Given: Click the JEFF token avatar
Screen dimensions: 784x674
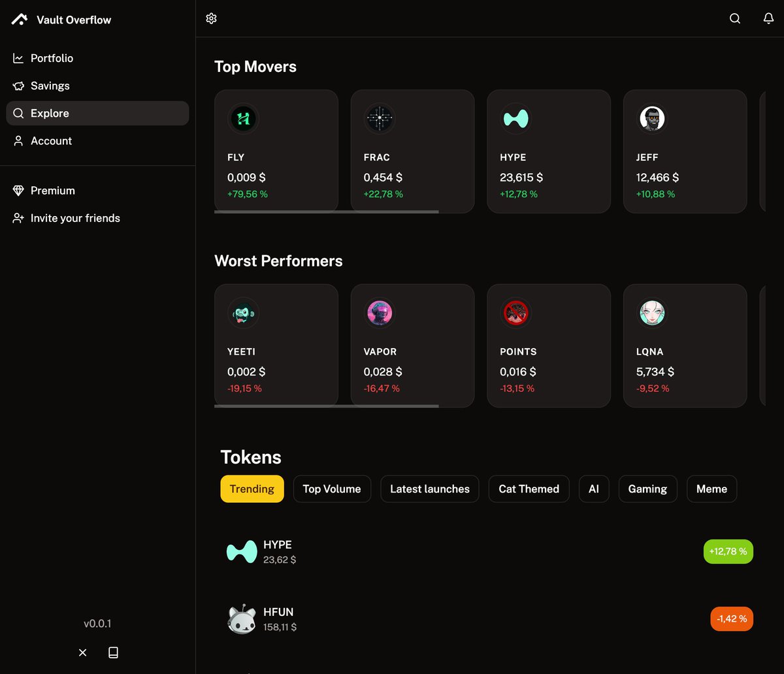Looking at the screenshot, I should [652, 119].
